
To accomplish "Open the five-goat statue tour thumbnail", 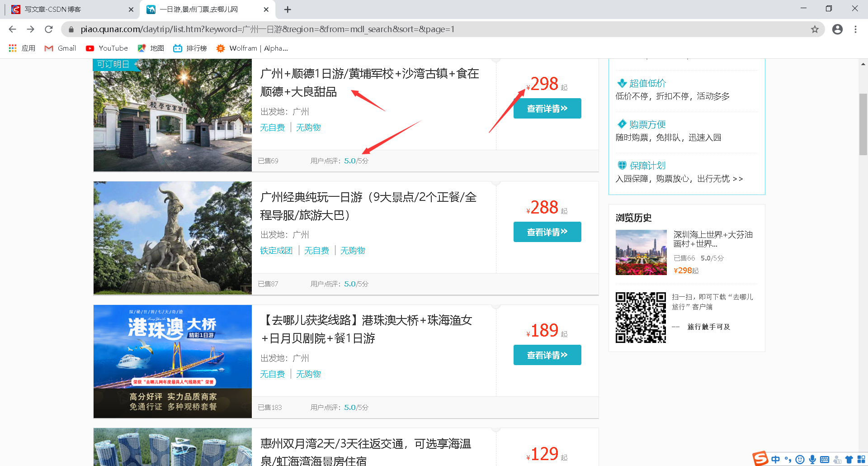I will click(x=173, y=238).
